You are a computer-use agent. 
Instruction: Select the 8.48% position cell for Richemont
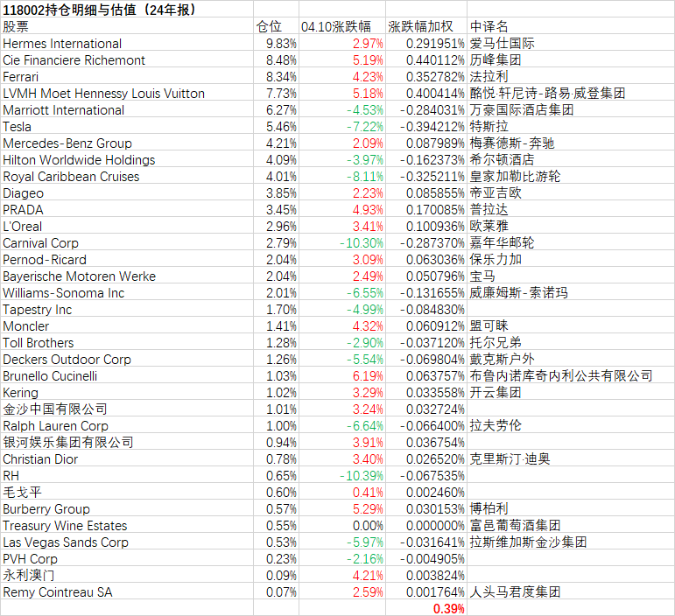point(276,59)
